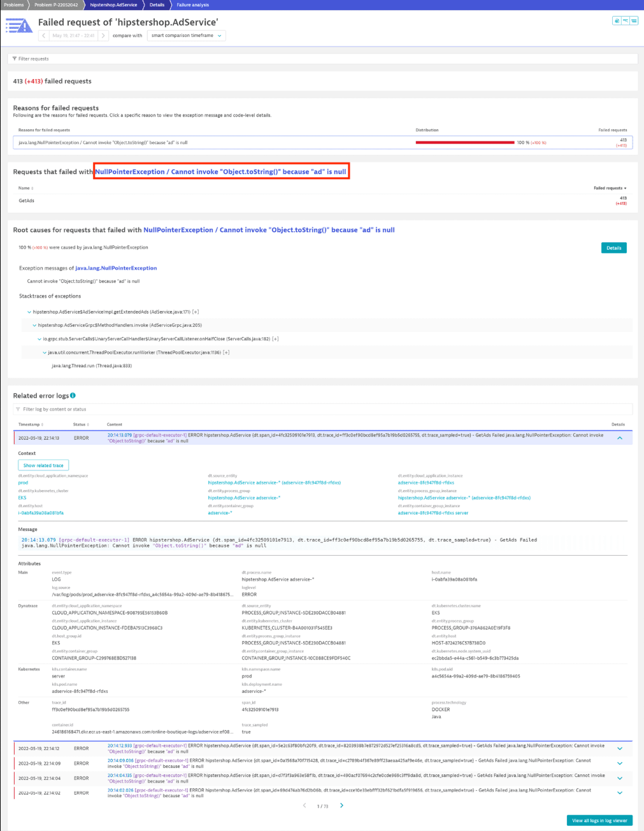Click the red distribution bar for NullPointerException

(x=464, y=143)
